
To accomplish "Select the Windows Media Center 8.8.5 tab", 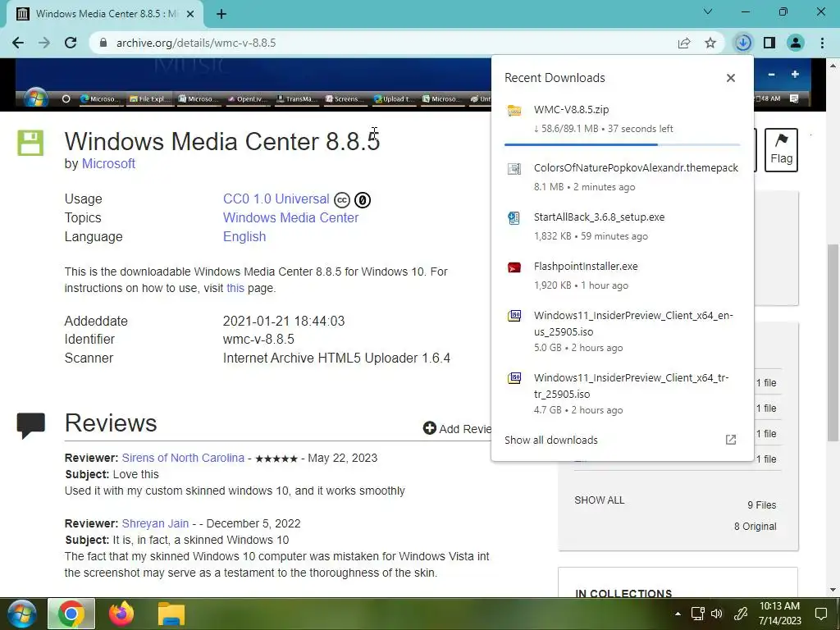I will (104, 14).
